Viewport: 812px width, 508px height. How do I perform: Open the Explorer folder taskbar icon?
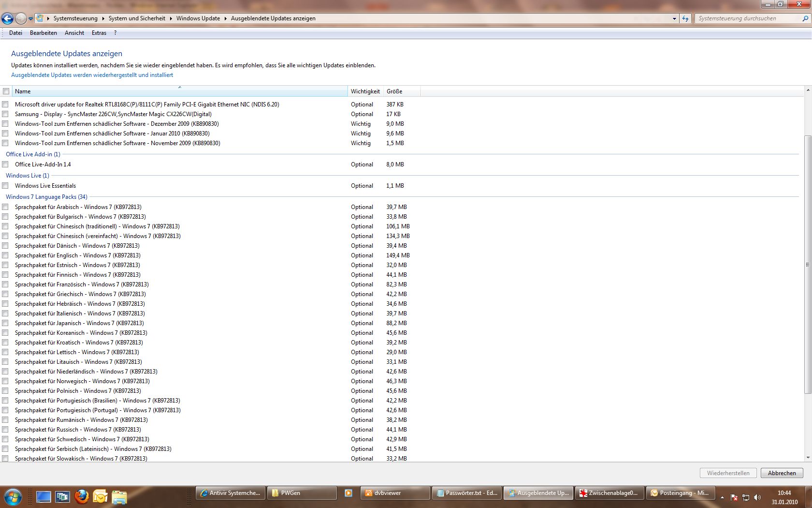click(x=119, y=497)
